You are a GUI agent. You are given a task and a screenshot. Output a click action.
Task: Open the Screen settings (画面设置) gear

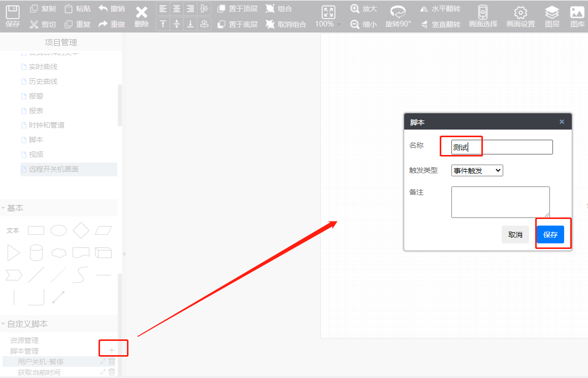pyautogui.click(x=520, y=12)
